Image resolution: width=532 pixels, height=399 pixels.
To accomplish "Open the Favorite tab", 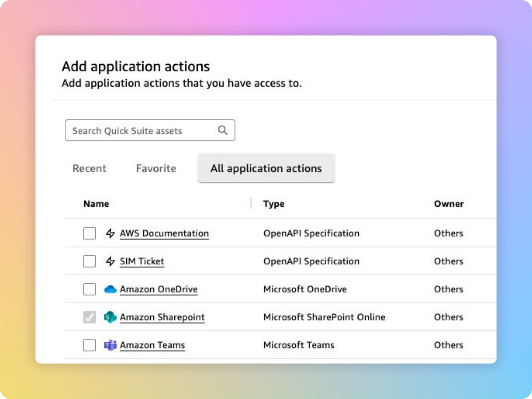I will point(156,168).
